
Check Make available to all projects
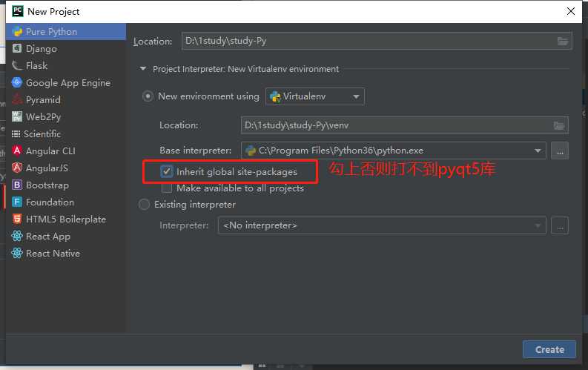click(x=167, y=188)
